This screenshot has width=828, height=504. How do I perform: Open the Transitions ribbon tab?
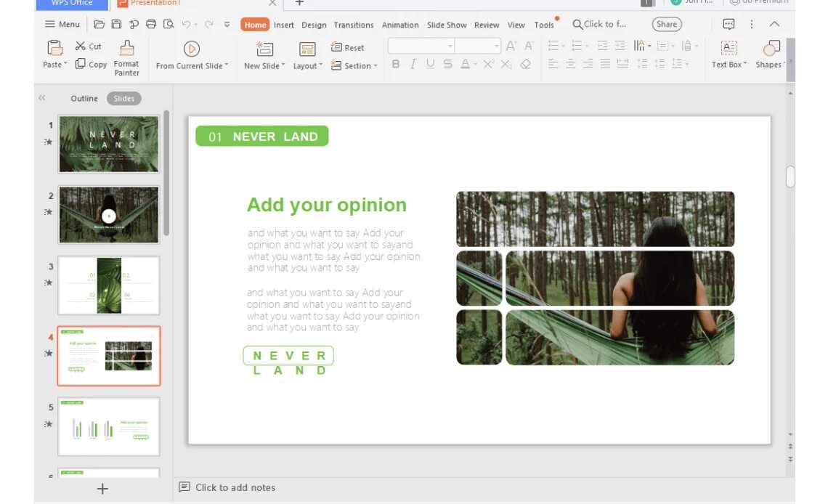click(x=354, y=25)
